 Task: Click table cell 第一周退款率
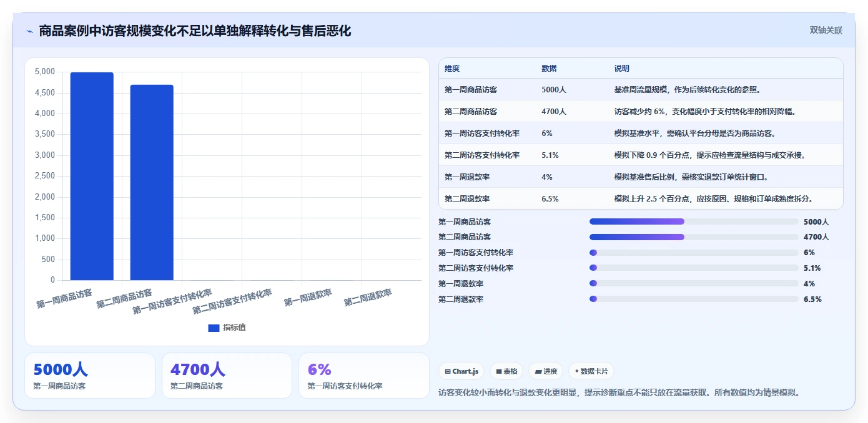(467, 177)
